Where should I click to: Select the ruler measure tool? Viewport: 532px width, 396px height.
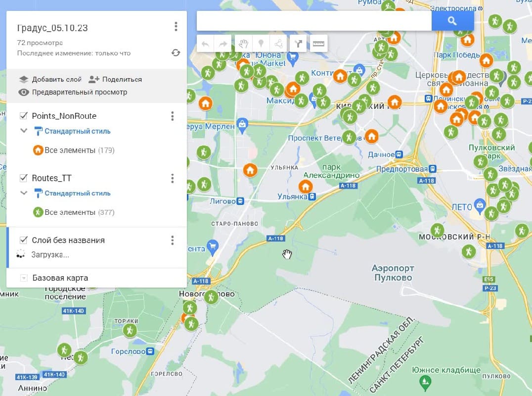318,44
